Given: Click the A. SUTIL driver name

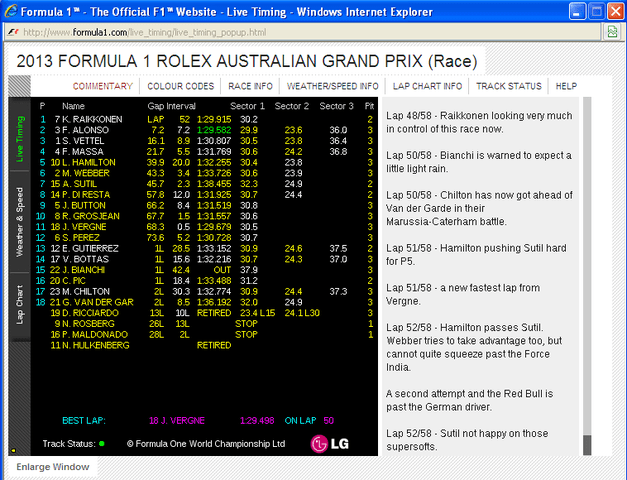Looking at the screenshot, I should tap(79, 184).
